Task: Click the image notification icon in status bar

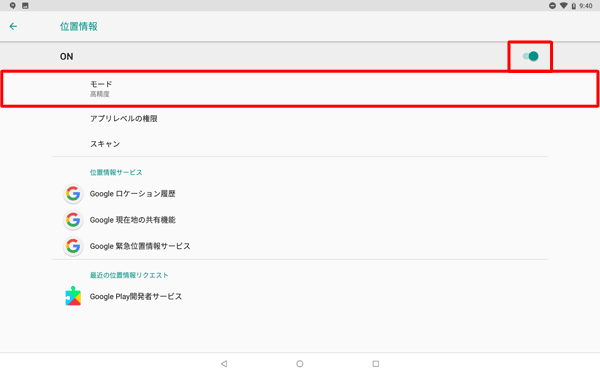Action: coord(25,5)
